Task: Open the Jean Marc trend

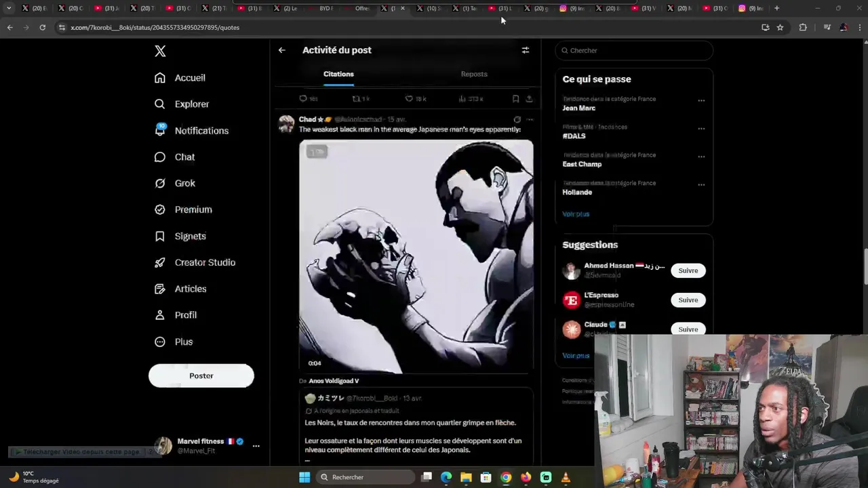Action: (579, 108)
